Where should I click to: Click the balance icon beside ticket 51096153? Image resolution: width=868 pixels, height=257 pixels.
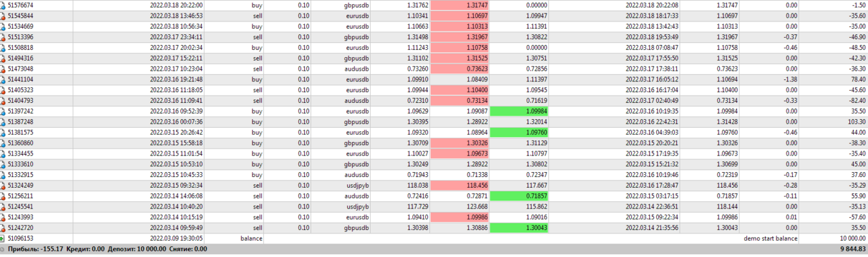point(3,238)
